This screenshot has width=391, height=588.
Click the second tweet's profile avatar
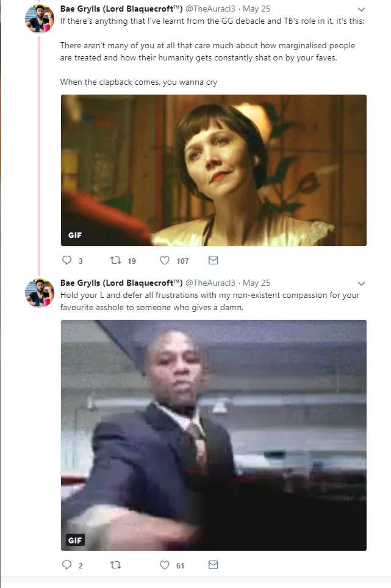pos(40,293)
